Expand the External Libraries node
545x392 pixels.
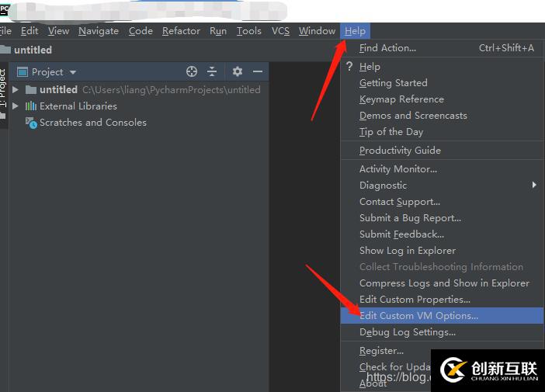tap(15, 106)
